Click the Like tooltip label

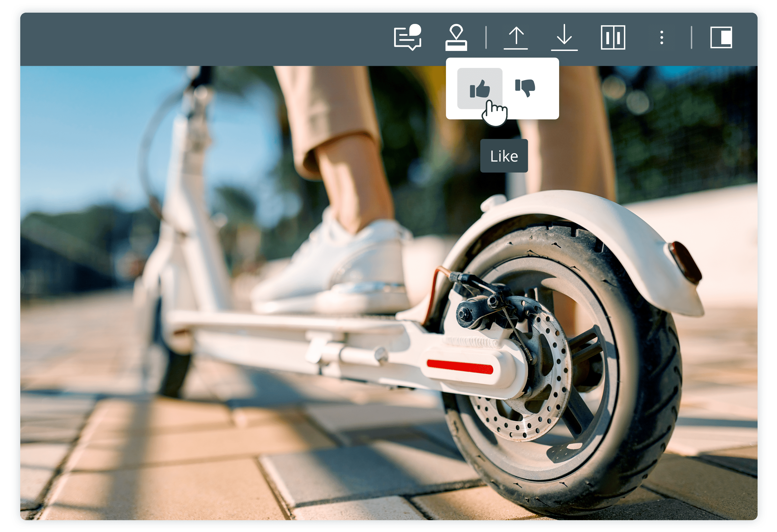click(x=504, y=156)
